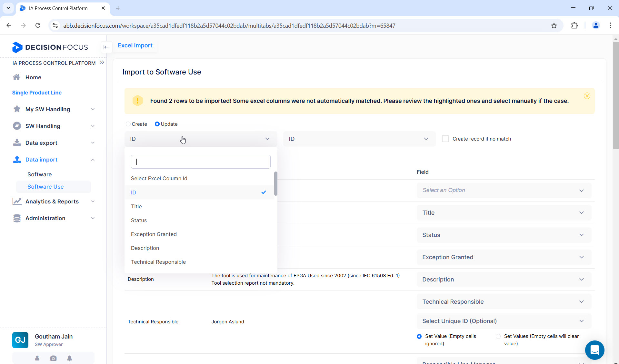The width and height of the screenshot is (619, 364).
Task: Open the Chrome profile icon
Action: (596, 25)
